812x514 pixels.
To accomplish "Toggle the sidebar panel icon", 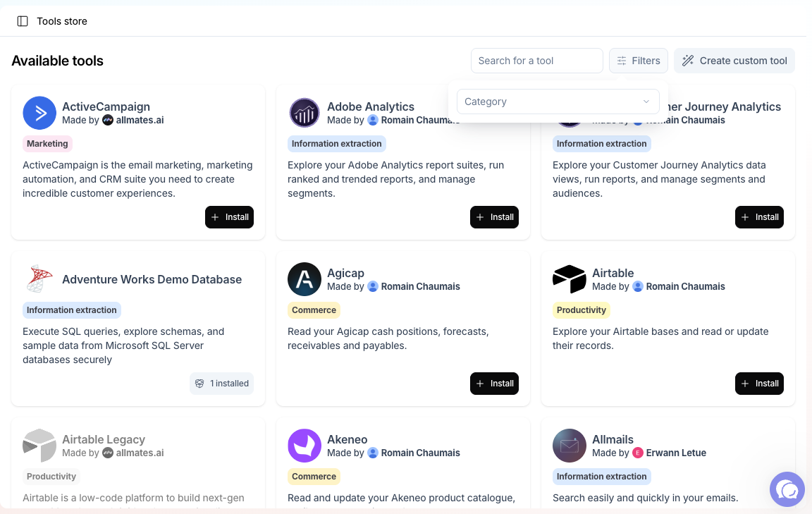I will click(23, 21).
